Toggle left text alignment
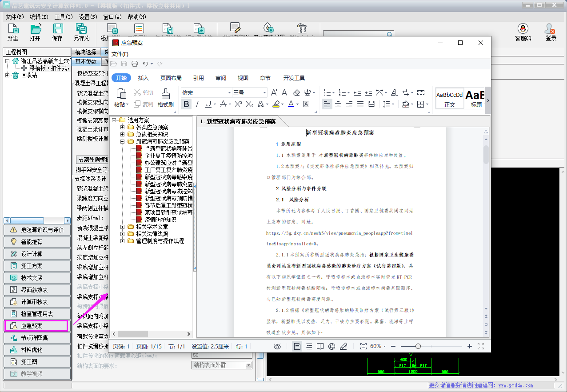 tap(327, 104)
